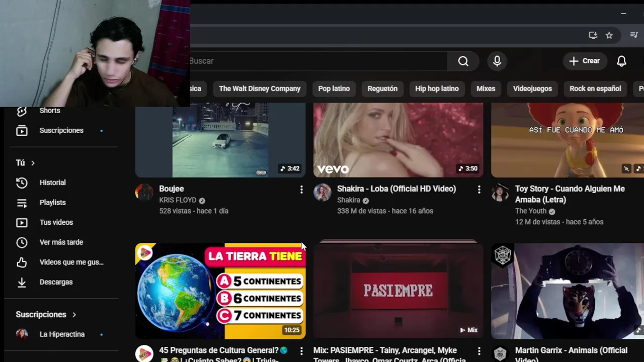644x362 pixels.
Task: Expand the Tú section chevron
Action: (33, 163)
